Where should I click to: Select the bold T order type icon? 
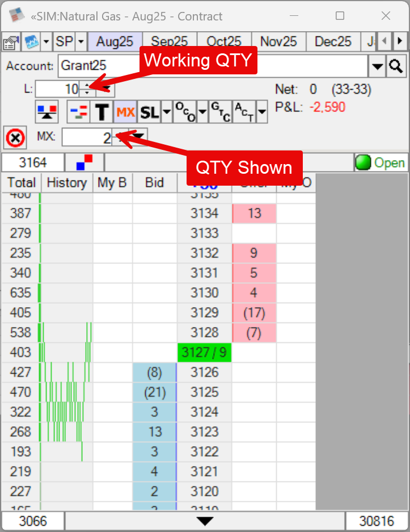pyautogui.click(x=101, y=112)
